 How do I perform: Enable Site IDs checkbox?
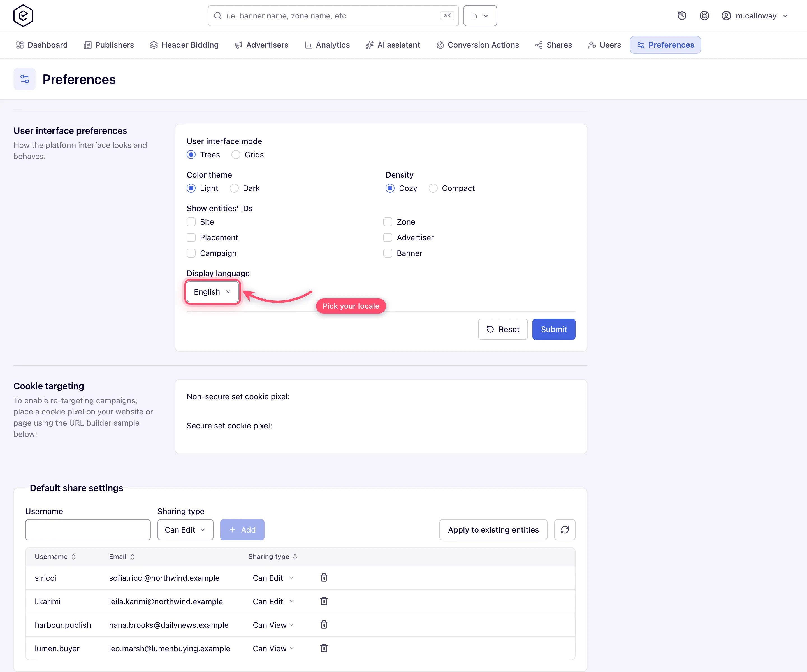pos(191,222)
